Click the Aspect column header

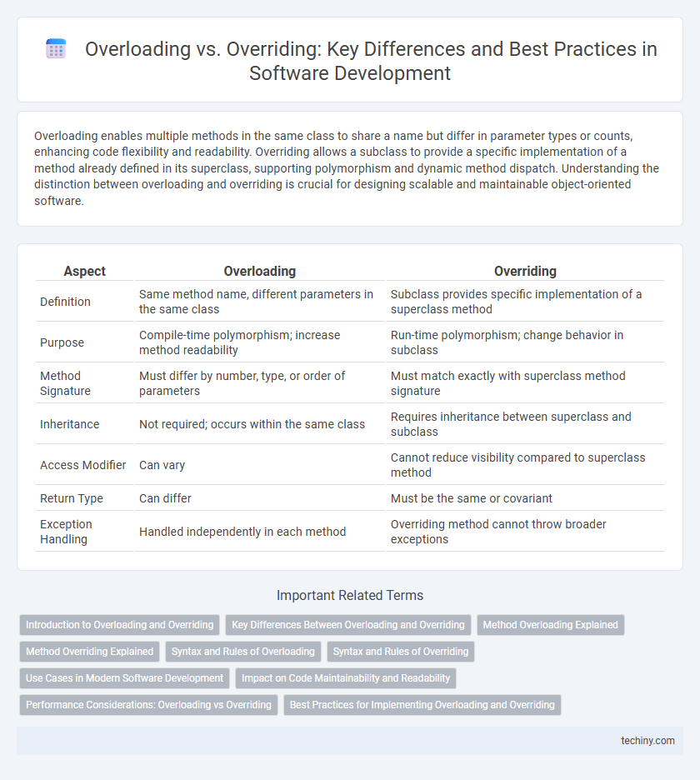tap(84, 271)
